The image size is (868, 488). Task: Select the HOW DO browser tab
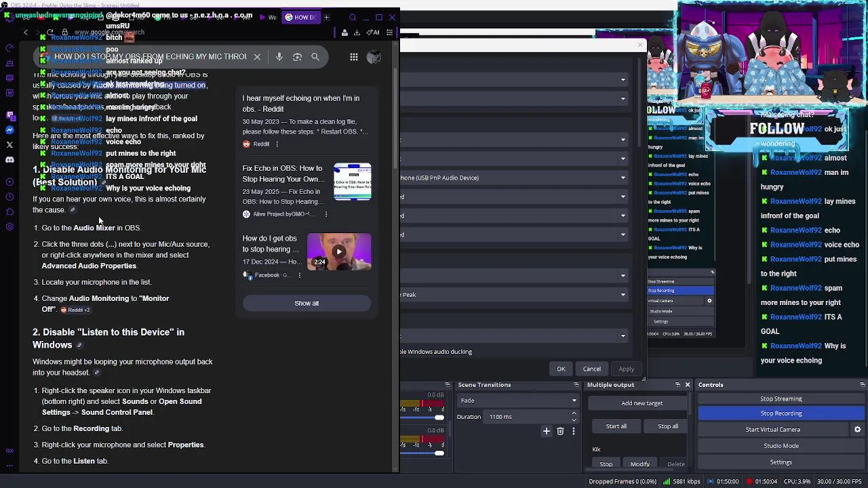coord(300,17)
